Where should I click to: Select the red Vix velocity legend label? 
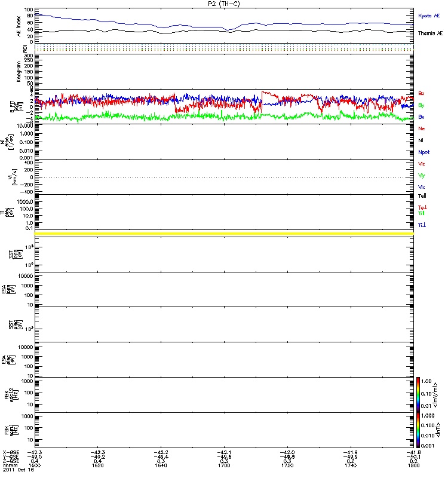click(x=422, y=164)
